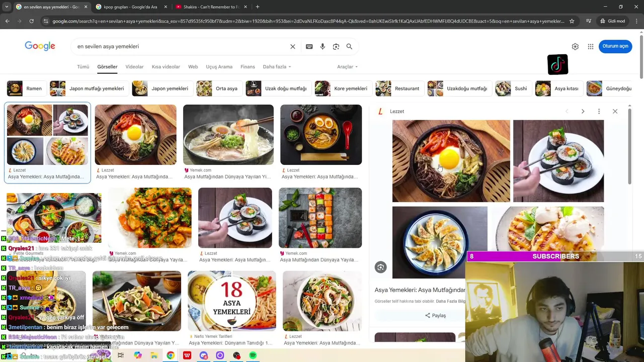The height and width of the screenshot is (362, 644).
Task: Close the kpop grupları tab
Action: click(166, 7)
